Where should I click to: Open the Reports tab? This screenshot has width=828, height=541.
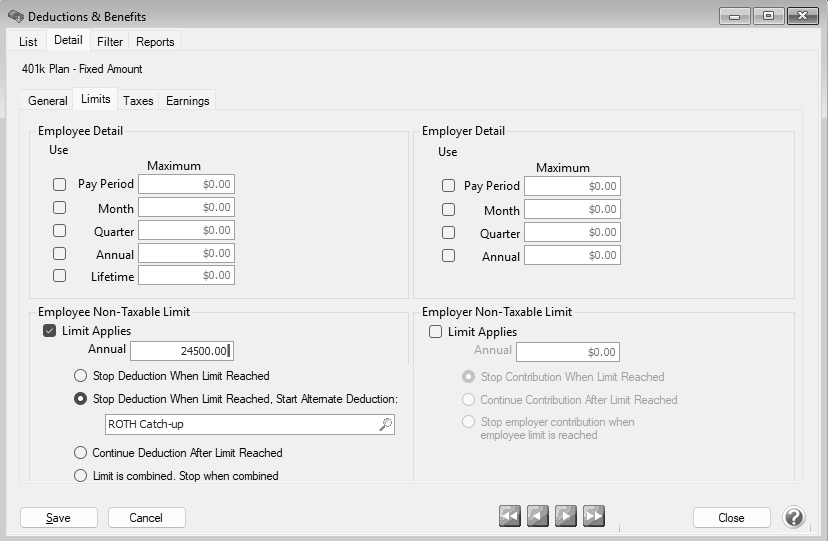point(155,42)
